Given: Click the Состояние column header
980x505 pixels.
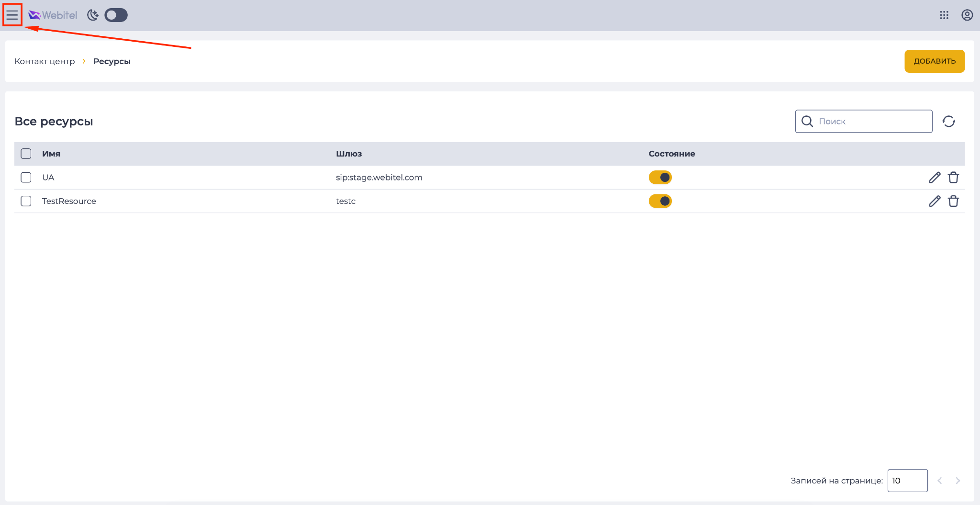Looking at the screenshot, I should (672, 154).
